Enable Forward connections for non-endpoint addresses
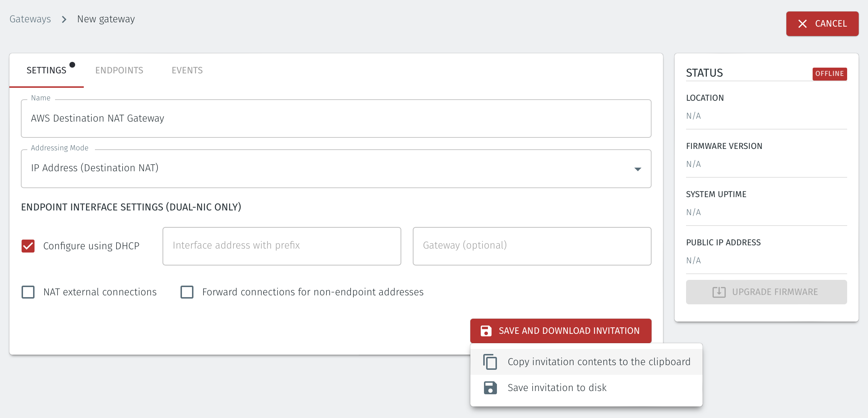 click(187, 292)
